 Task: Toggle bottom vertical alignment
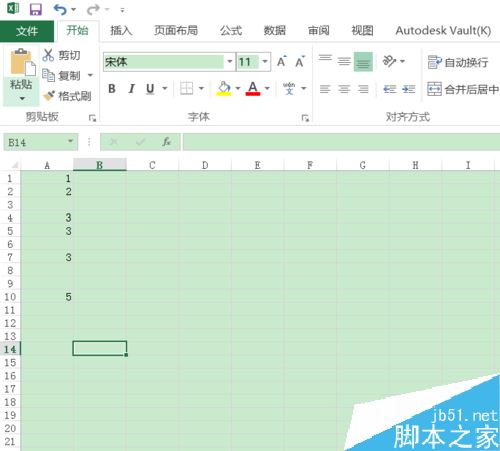[x=363, y=62]
